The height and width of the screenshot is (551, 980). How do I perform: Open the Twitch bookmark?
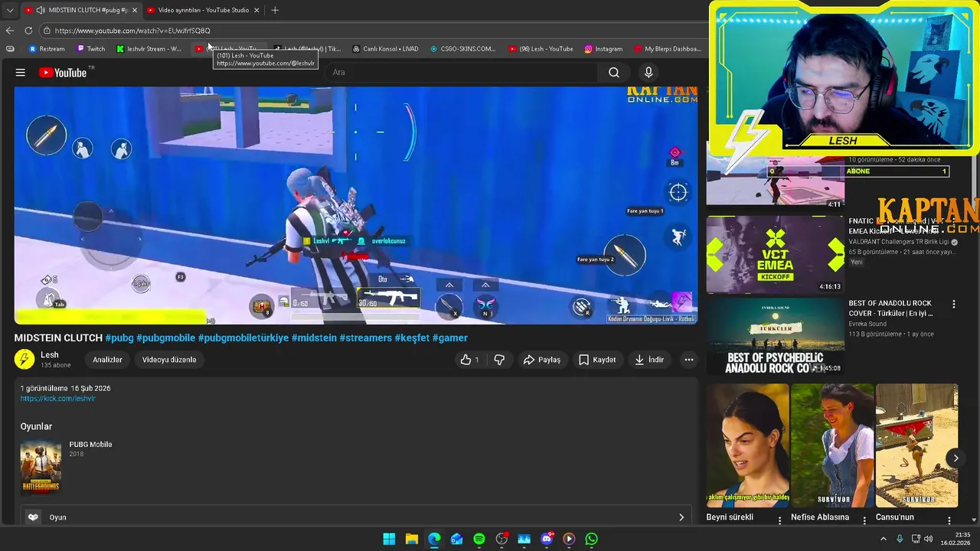pos(91,49)
